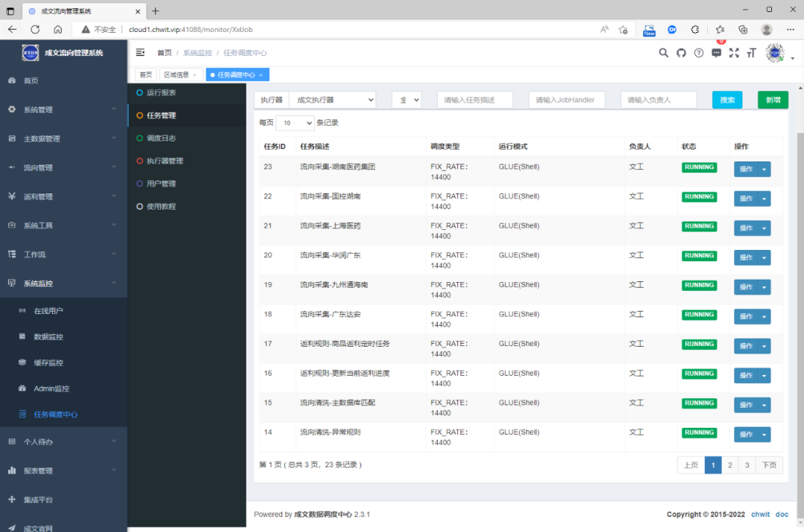Open 数据监控 sidebar item

[63, 337]
